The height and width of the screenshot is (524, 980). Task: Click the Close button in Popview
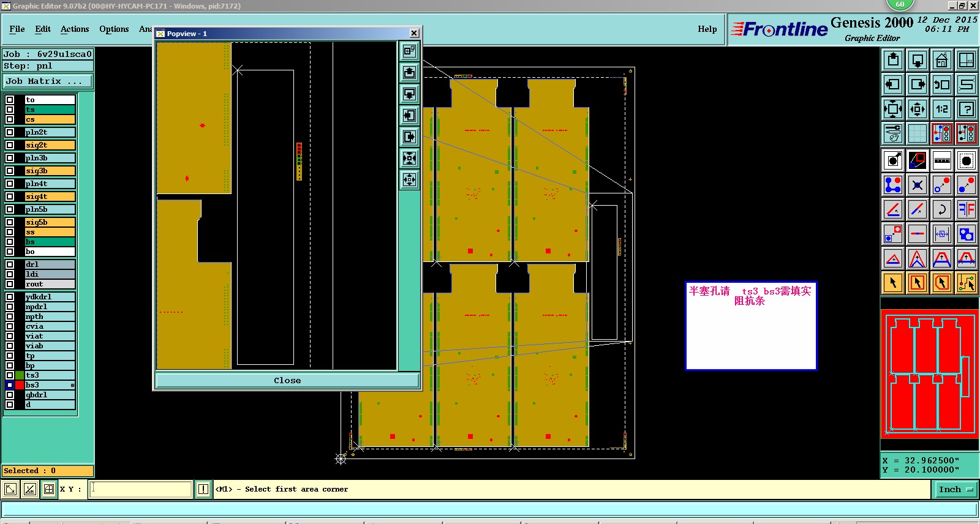coord(287,380)
